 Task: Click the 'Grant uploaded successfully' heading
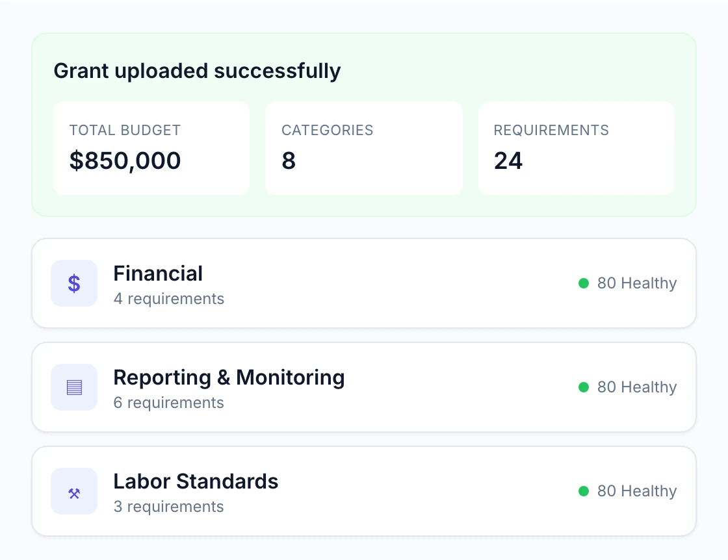coord(198,71)
